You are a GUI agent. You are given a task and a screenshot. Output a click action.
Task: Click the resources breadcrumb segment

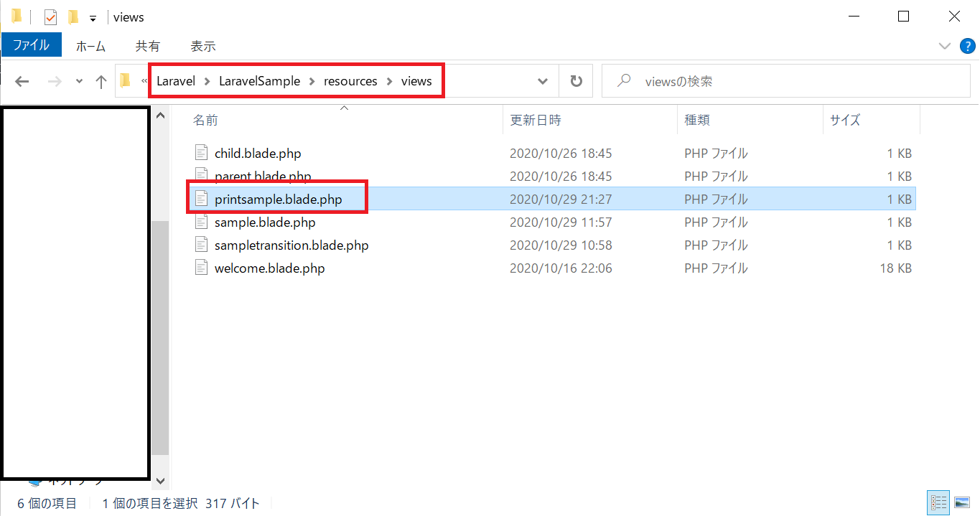pyautogui.click(x=350, y=81)
